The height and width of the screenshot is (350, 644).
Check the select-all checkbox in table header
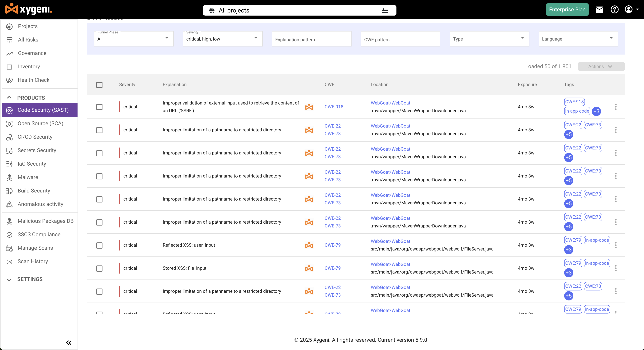(x=99, y=85)
